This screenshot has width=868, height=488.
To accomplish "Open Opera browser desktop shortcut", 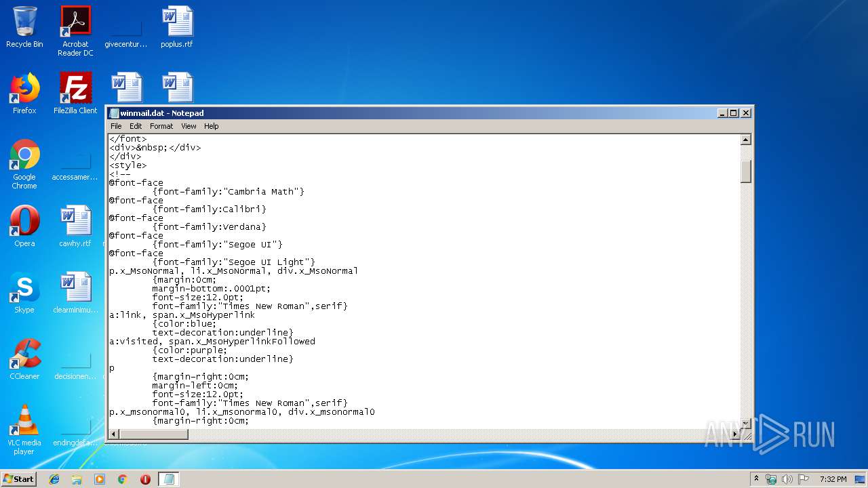I will point(24,226).
